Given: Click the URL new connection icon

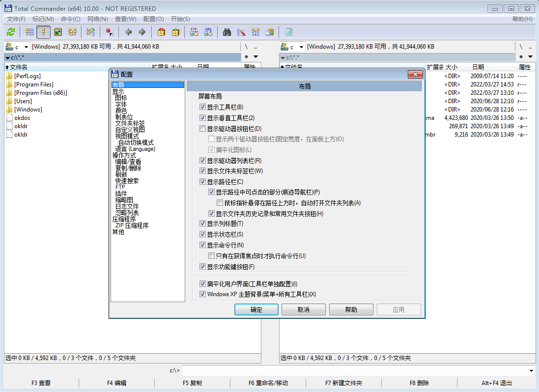Looking at the screenshot, I should point(208,32).
